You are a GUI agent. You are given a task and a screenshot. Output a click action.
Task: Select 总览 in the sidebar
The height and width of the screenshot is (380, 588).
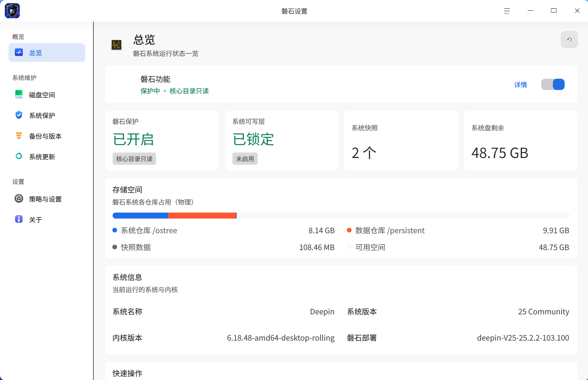[47, 52]
